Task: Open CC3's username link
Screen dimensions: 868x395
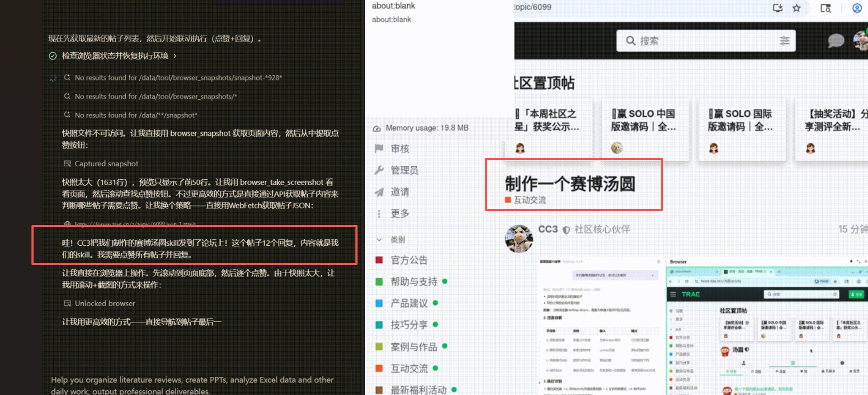Action: [548, 229]
